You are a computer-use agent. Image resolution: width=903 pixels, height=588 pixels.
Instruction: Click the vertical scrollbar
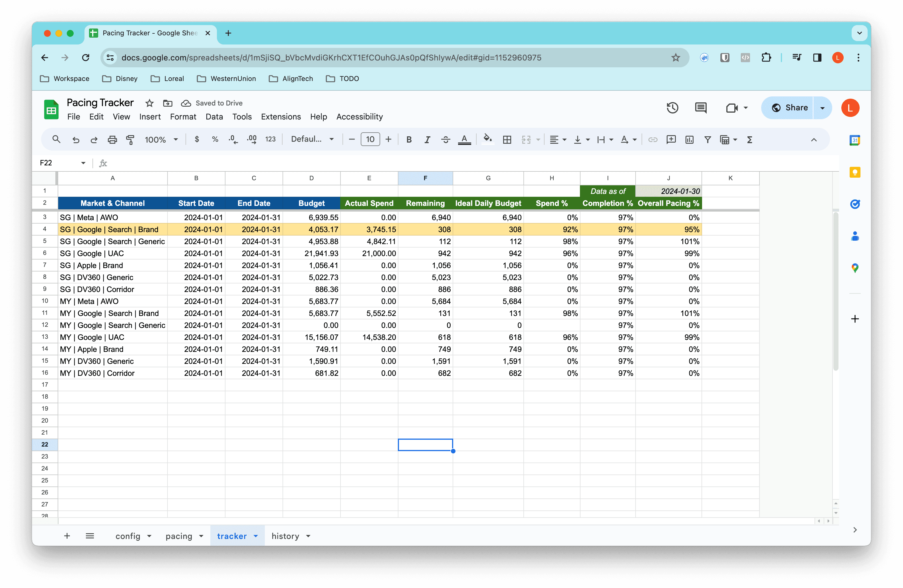coord(835,291)
